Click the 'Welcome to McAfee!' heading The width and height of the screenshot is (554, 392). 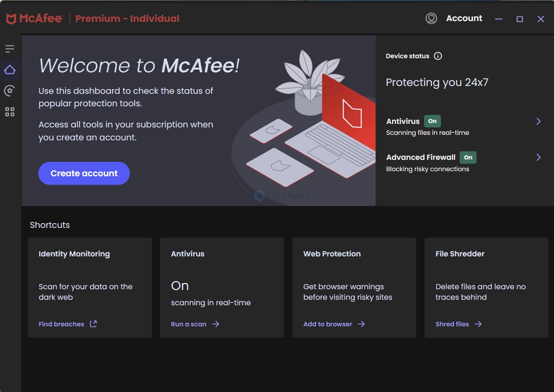click(139, 66)
